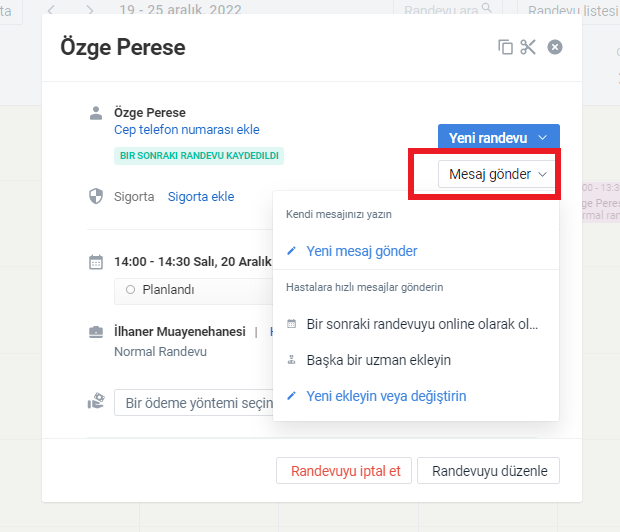620x532 pixels.
Task: Click the copy appointment icon
Action: [505, 47]
